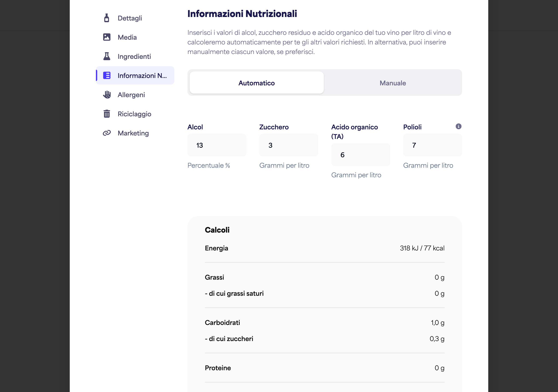This screenshot has width=558, height=392.
Task: Click the picture icon beside Media
Action: pyautogui.click(x=107, y=37)
